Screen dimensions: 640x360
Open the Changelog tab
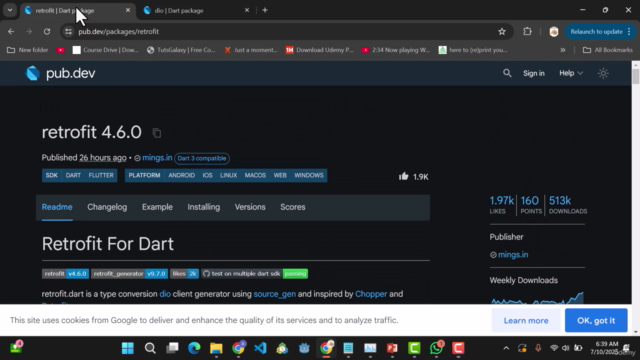(x=107, y=207)
